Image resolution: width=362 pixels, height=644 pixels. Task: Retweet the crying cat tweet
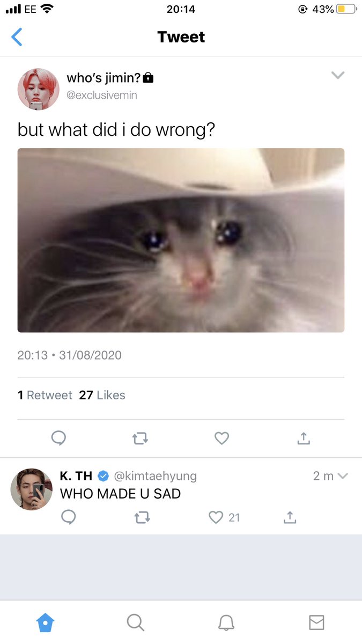point(140,438)
